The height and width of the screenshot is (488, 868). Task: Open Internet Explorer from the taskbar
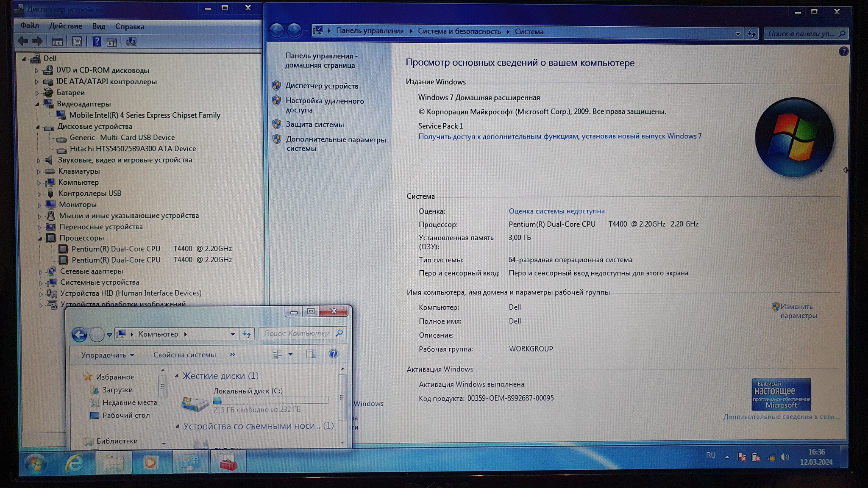(75, 463)
